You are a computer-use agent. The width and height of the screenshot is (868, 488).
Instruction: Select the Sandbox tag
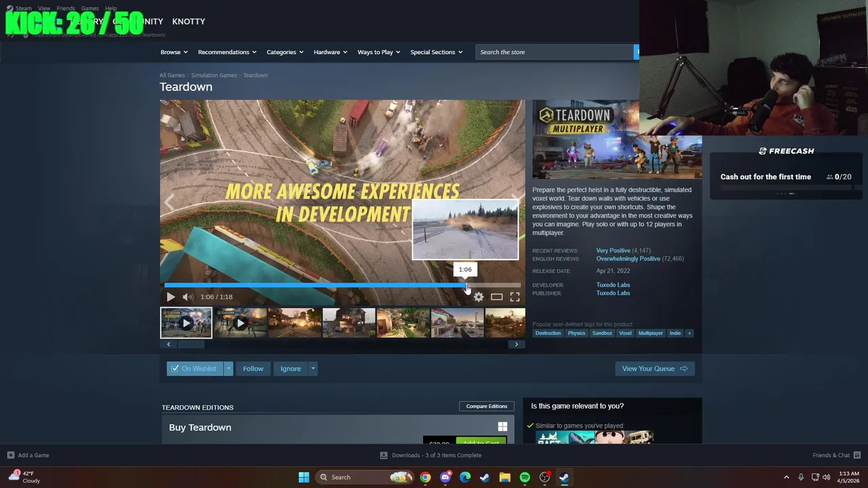(x=602, y=333)
